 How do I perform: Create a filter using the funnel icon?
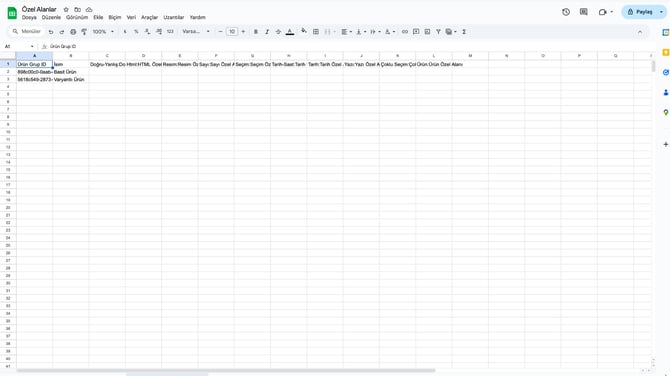pos(438,32)
